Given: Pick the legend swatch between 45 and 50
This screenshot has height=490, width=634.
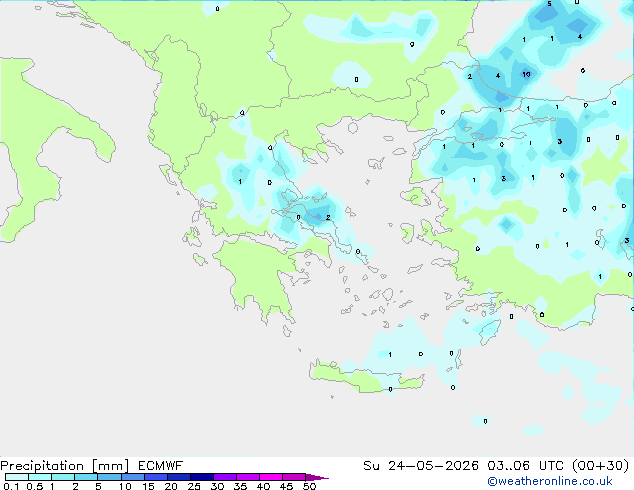Looking at the screenshot, I should tap(294, 477).
